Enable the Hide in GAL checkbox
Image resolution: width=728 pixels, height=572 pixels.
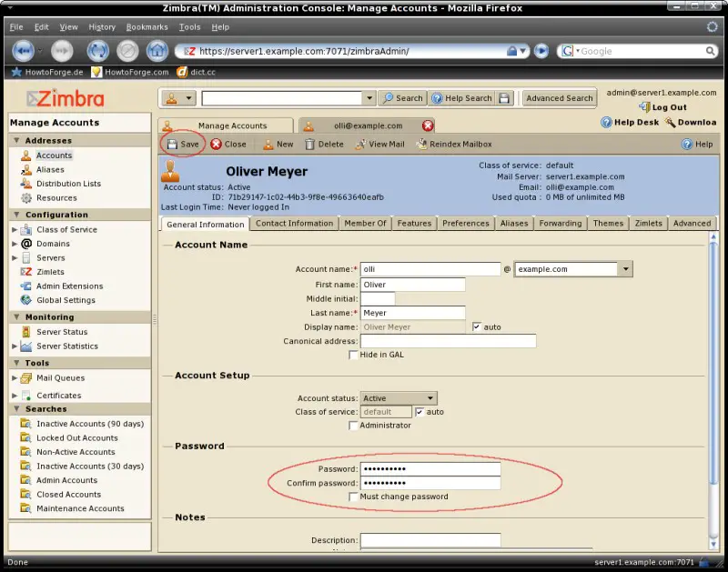coord(354,355)
